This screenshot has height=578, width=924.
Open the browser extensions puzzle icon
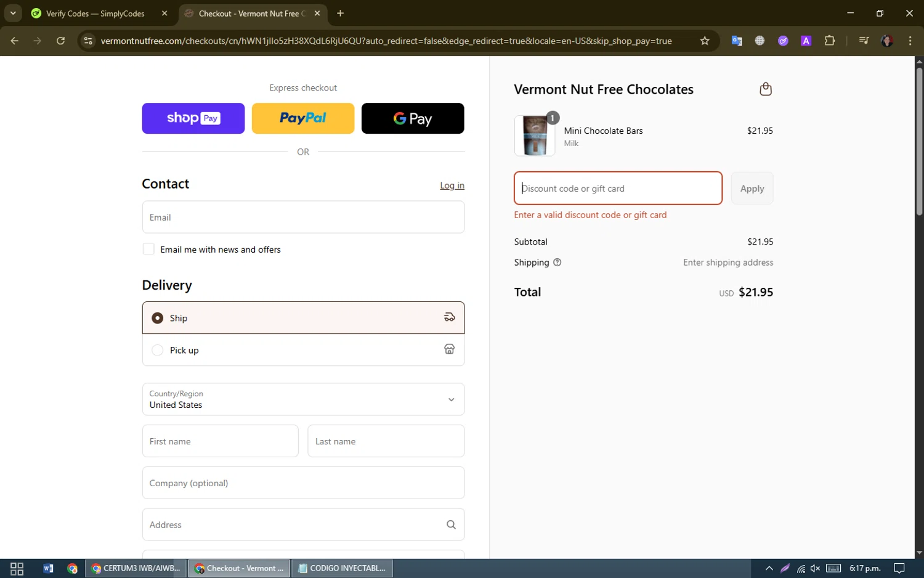[x=830, y=41]
